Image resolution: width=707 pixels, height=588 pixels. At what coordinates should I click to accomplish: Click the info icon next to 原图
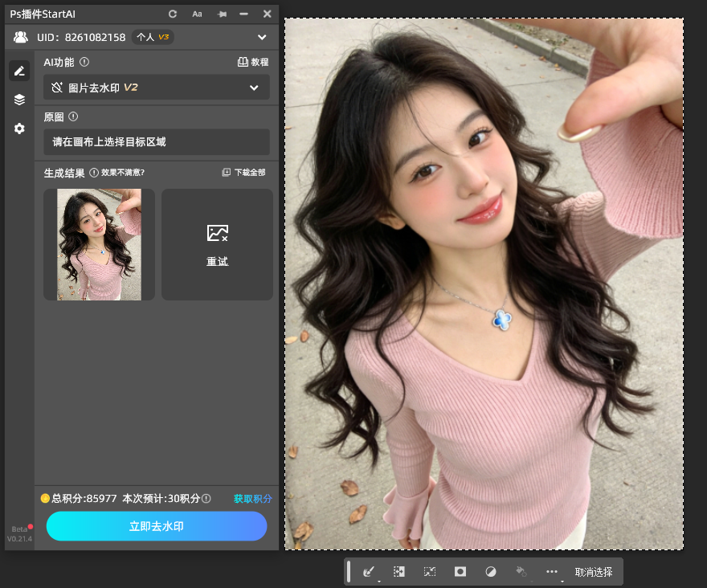pyautogui.click(x=73, y=116)
